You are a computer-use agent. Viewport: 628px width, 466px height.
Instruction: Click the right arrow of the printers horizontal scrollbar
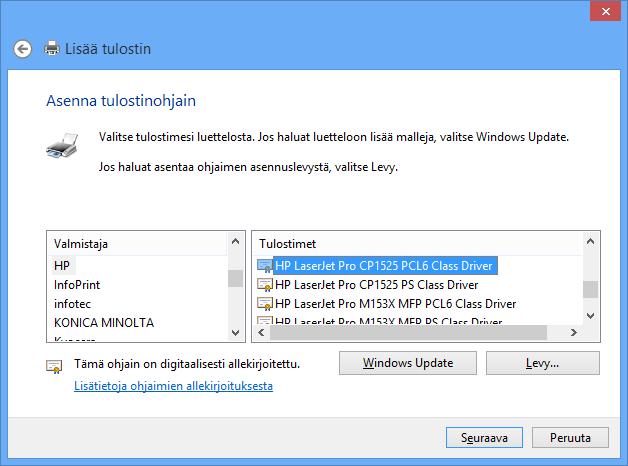pyautogui.click(x=574, y=333)
